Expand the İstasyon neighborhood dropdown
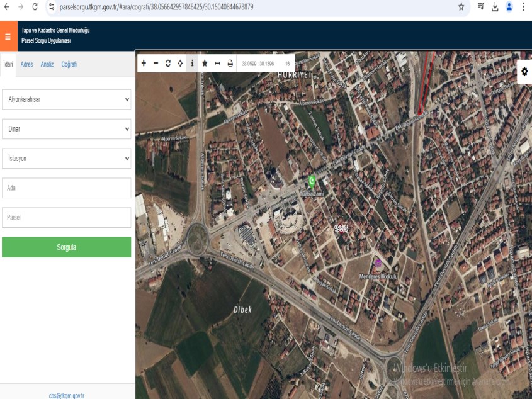The image size is (532, 399). [x=67, y=159]
